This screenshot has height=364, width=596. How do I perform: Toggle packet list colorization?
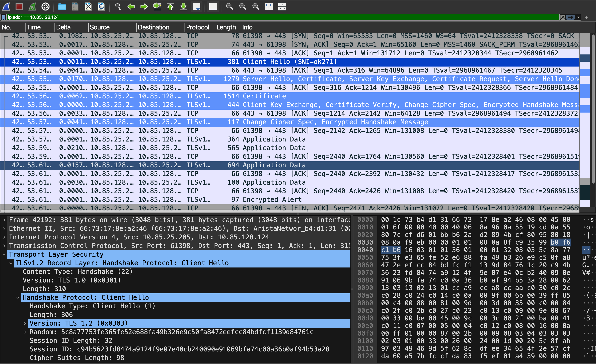(213, 7)
